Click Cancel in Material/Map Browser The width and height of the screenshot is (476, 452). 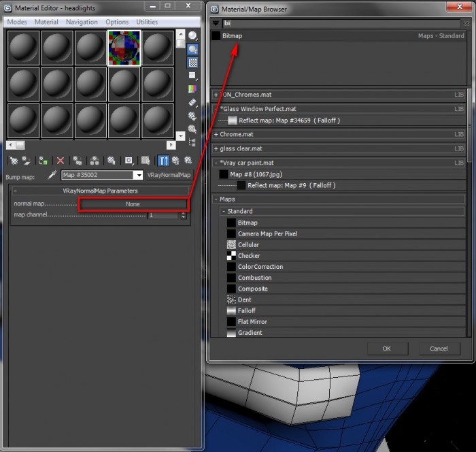coord(439,349)
